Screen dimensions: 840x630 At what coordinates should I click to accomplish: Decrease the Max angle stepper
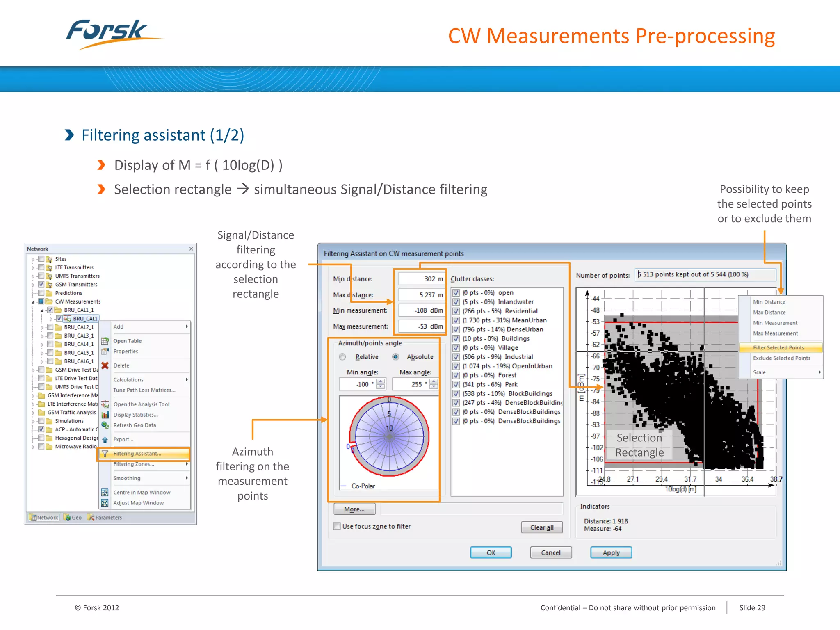(x=434, y=387)
